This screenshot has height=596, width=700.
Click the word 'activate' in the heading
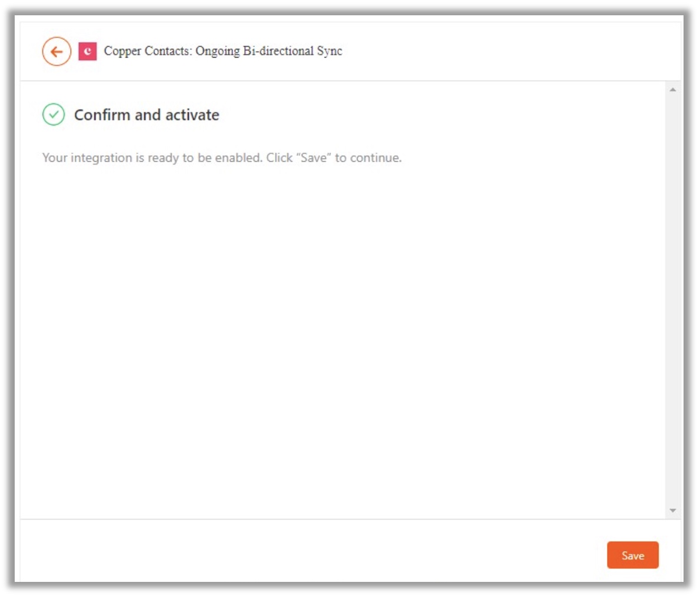192,115
